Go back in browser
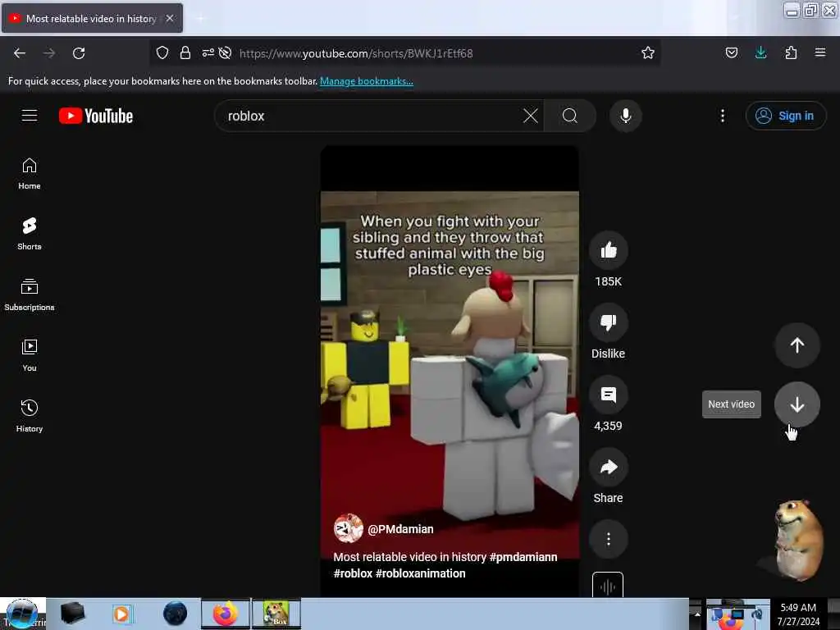840x630 pixels. (20, 53)
